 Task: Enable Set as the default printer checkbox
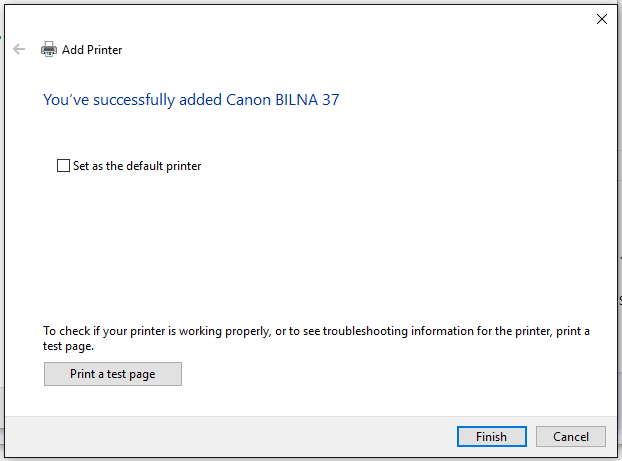point(63,165)
